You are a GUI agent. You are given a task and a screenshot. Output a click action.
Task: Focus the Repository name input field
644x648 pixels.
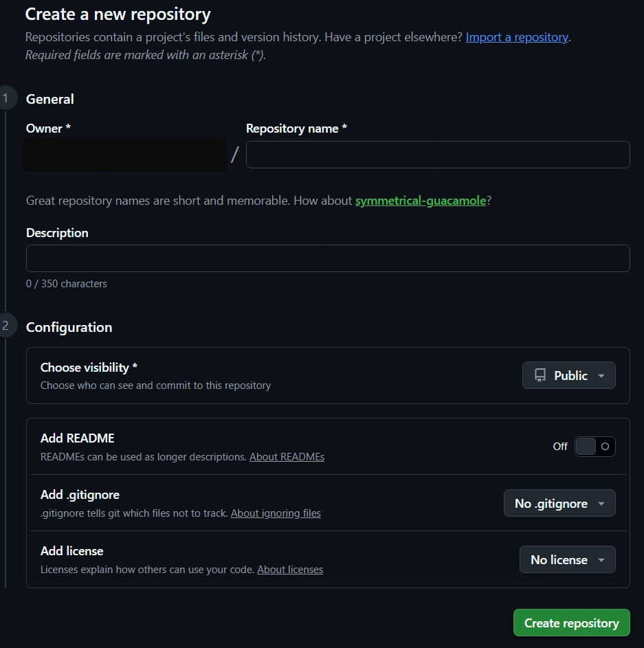[x=438, y=155]
